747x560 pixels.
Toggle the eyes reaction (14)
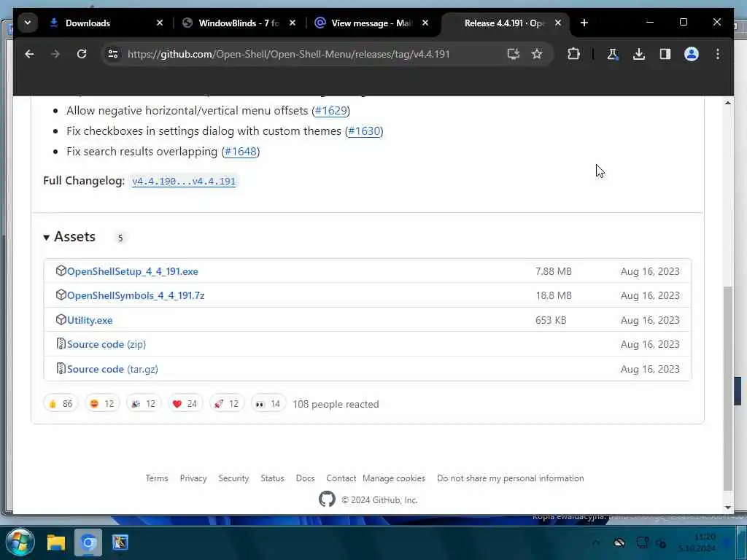268,404
